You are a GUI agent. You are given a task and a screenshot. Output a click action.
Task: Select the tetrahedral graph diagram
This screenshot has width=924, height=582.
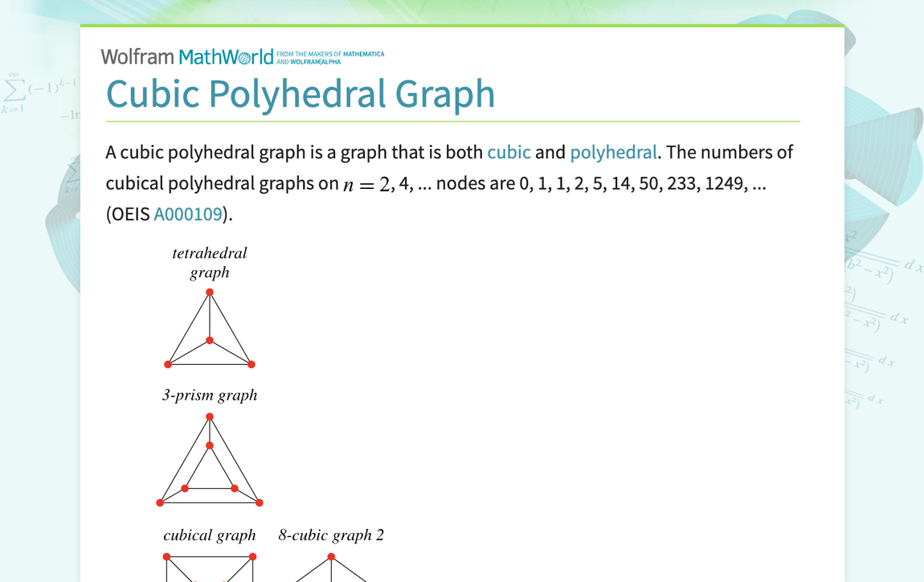(209, 330)
